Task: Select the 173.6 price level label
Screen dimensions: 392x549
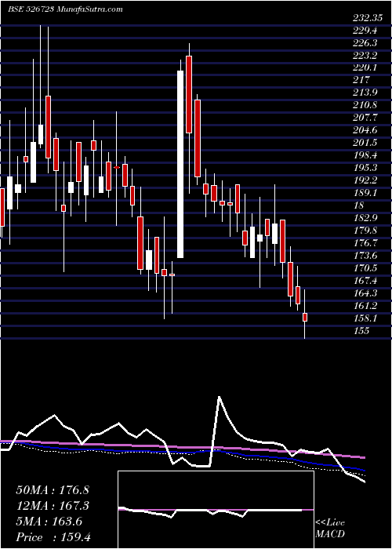Action: (365, 255)
